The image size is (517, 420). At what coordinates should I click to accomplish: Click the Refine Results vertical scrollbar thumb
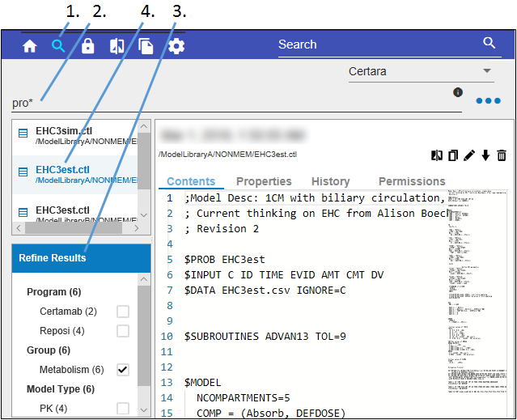[x=144, y=336]
